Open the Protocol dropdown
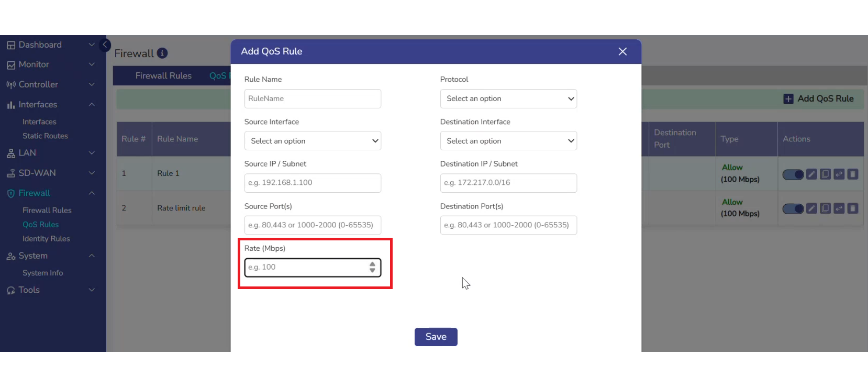 click(x=508, y=98)
